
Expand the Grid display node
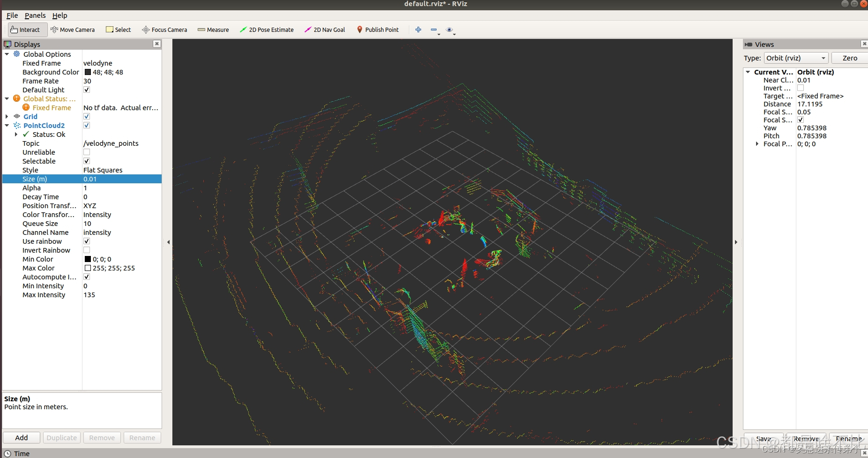7,116
